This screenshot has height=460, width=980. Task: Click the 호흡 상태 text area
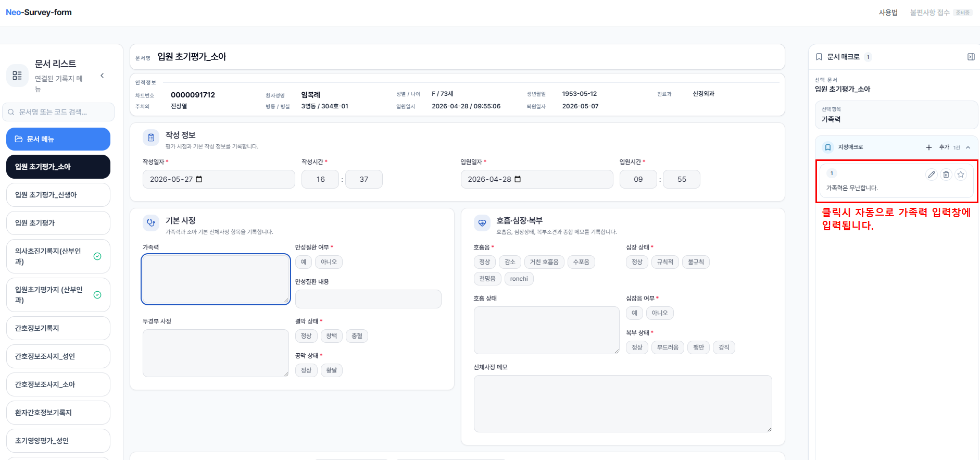point(547,330)
